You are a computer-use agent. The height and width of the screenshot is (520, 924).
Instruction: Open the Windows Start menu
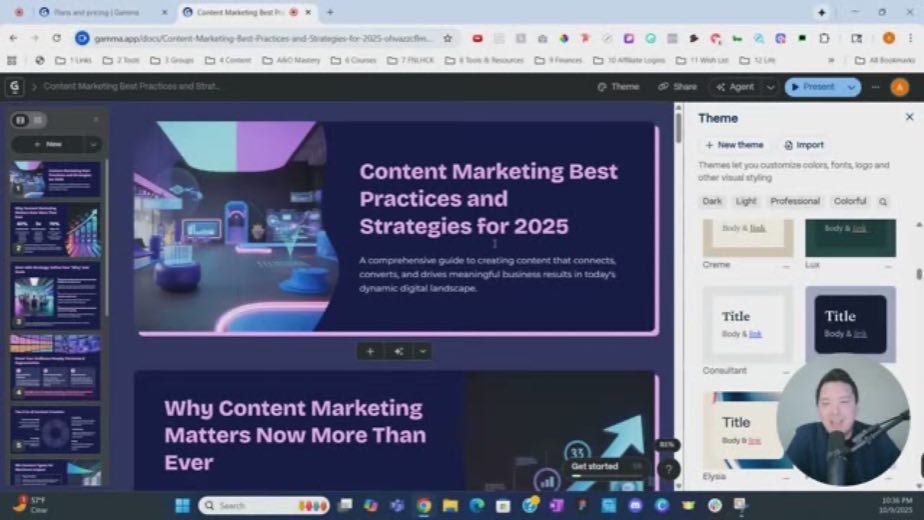coord(183,506)
